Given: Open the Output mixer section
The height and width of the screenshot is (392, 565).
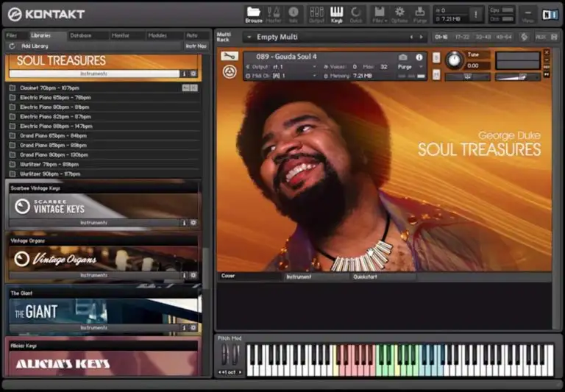Looking at the screenshot, I should pos(316,15).
